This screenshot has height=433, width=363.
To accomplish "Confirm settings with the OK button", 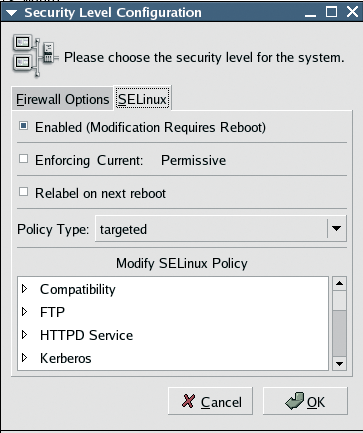I will 305,401.
